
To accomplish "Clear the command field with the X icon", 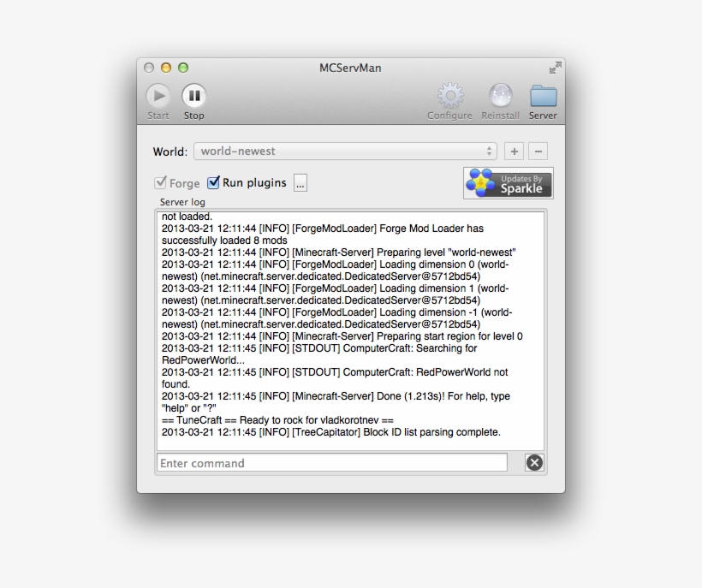I will point(533,462).
